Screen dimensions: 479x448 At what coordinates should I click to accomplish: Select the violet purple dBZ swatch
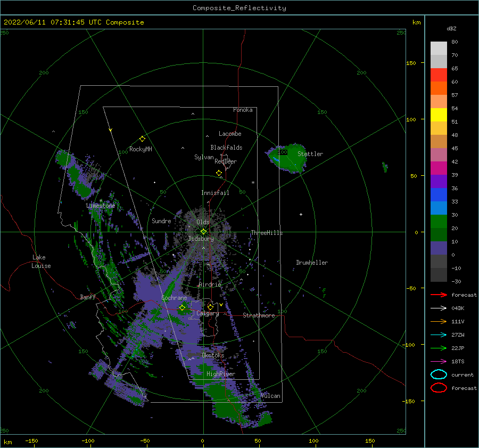(x=439, y=181)
